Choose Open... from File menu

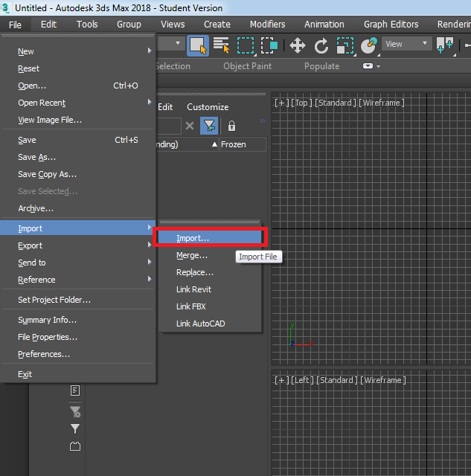coord(77,86)
